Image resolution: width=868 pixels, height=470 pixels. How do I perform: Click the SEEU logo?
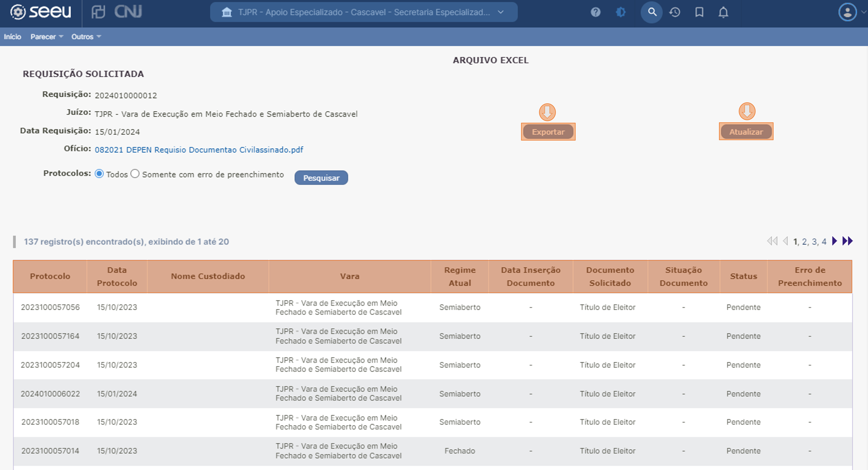pyautogui.click(x=40, y=12)
